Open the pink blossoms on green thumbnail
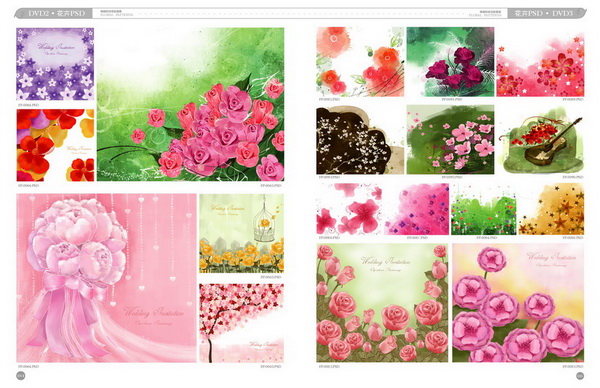The height and width of the screenshot is (388, 600). [450, 140]
